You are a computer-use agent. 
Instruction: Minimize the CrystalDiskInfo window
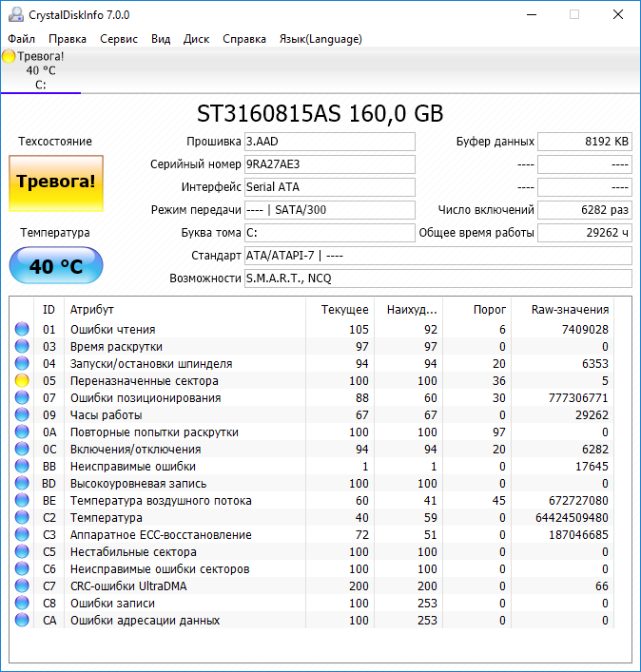(532, 14)
